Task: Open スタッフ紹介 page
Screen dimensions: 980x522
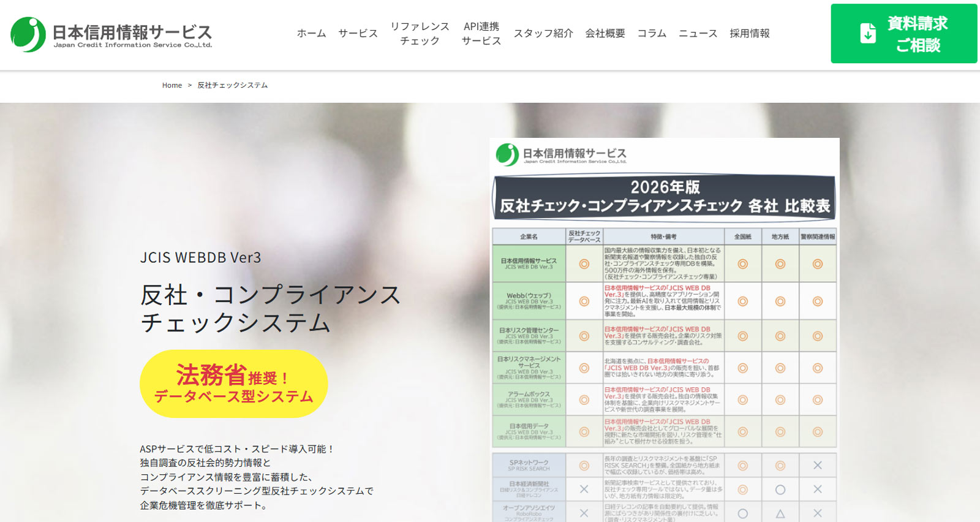Action: (x=543, y=33)
